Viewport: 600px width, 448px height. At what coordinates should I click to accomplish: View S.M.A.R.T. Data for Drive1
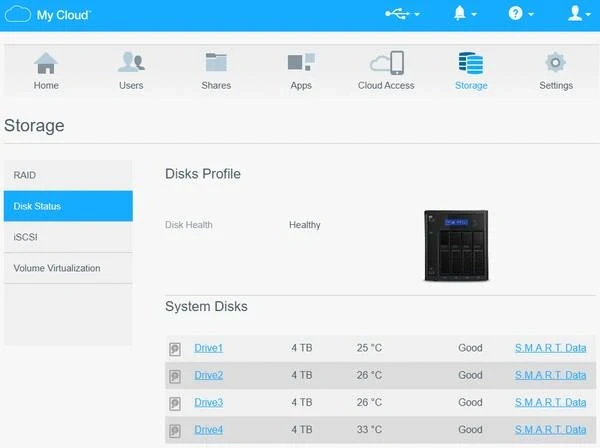(x=550, y=349)
